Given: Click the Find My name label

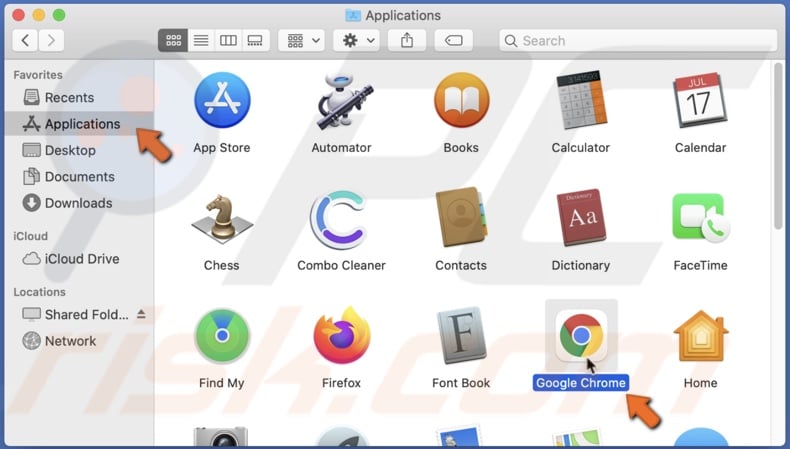Looking at the screenshot, I should pos(222,383).
